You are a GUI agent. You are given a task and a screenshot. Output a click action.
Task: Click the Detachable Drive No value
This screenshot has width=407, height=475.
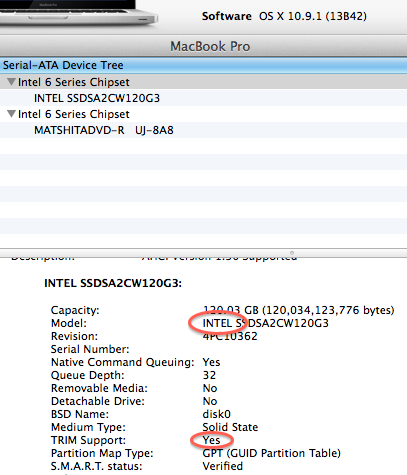click(210, 401)
